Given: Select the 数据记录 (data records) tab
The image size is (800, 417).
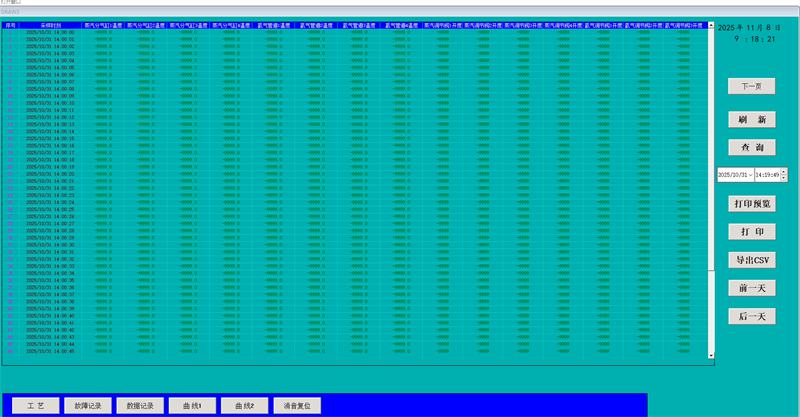Looking at the screenshot, I should [139, 407].
